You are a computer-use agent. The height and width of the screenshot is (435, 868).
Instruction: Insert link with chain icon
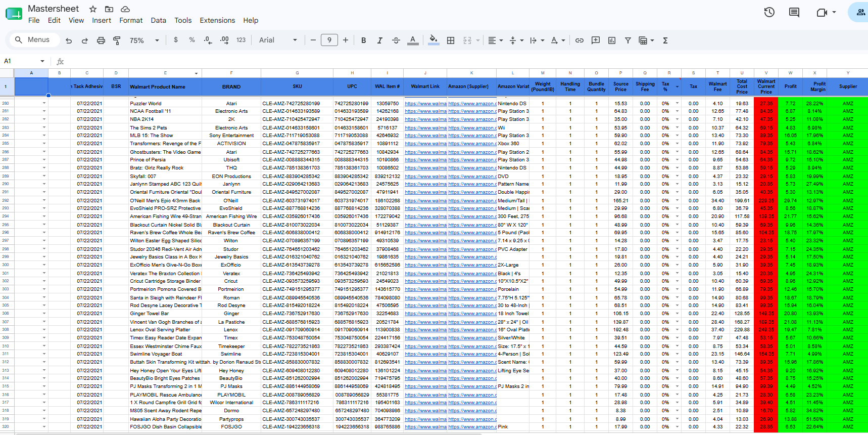coord(580,40)
